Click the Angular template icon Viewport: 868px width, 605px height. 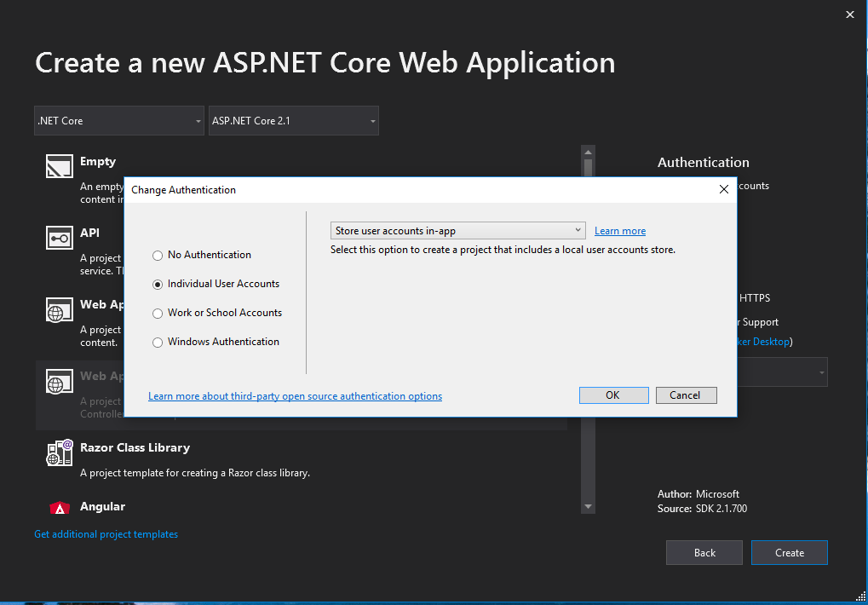click(x=59, y=509)
